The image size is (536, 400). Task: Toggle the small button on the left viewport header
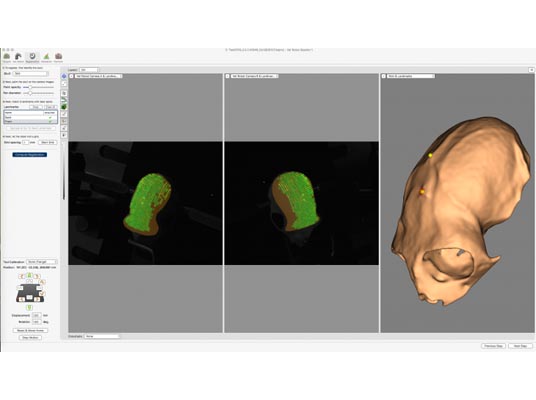pos(71,76)
